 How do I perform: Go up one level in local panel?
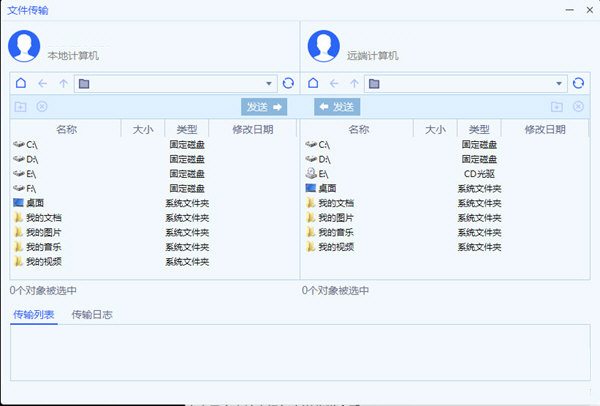[63, 84]
